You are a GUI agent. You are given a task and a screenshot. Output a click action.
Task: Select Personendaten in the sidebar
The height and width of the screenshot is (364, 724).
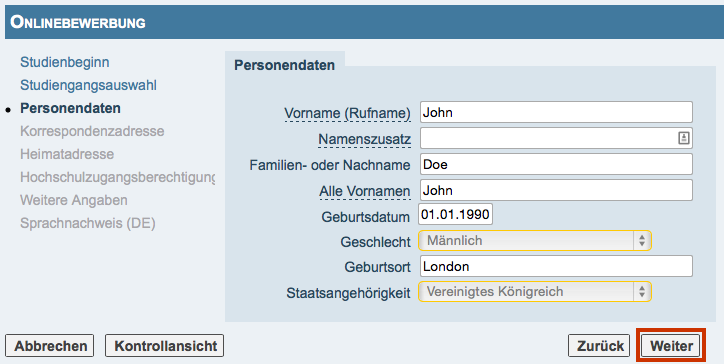tap(70, 108)
